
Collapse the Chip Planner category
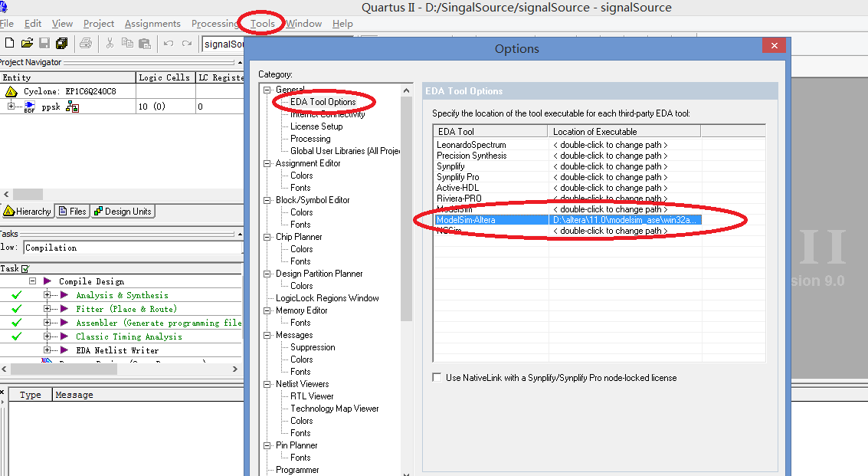[267, 237]
